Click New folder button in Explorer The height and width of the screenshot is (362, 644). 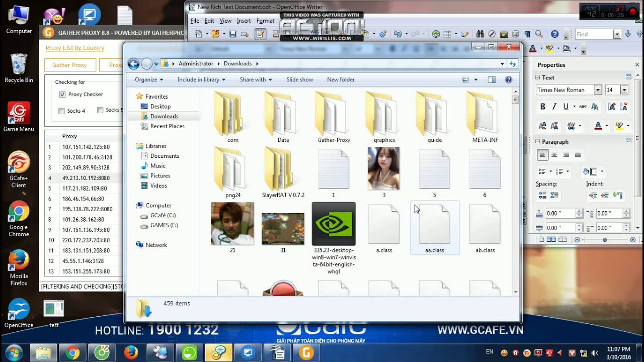341,79
